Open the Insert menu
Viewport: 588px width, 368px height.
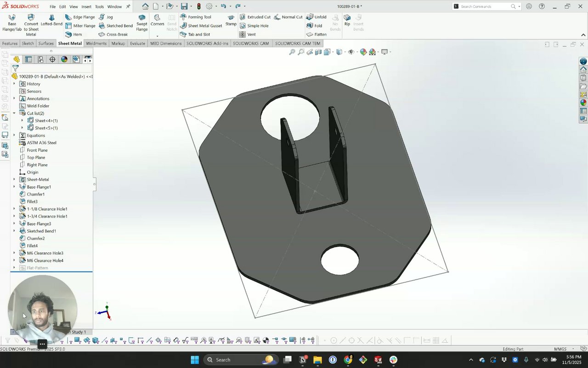[x=86, y=6]
